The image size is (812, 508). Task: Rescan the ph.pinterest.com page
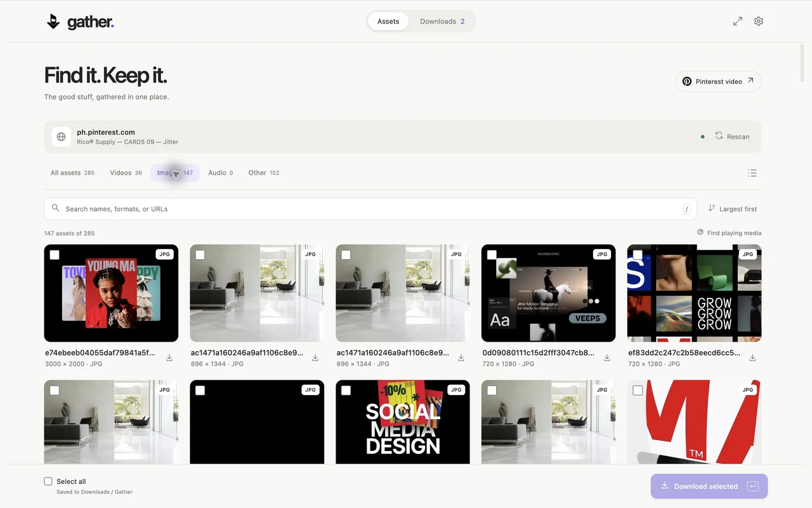732,137
